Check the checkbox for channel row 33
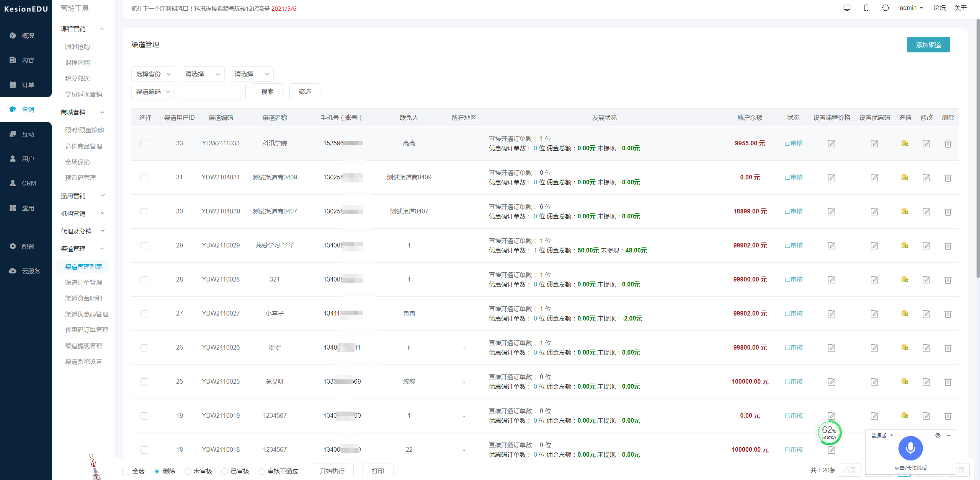 (144, 143)
